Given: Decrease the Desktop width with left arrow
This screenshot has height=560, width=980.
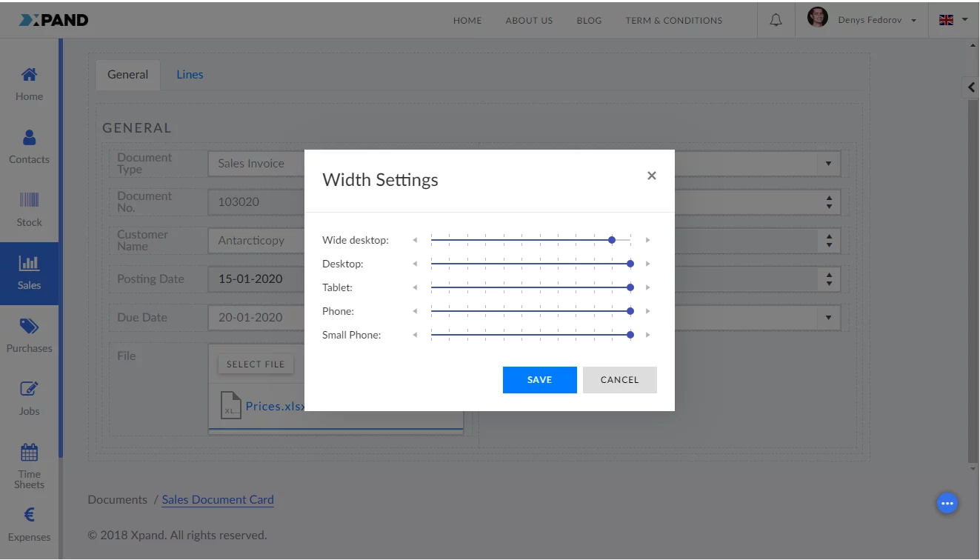Looking at the screenshot, I should click(x=415, y=264).
